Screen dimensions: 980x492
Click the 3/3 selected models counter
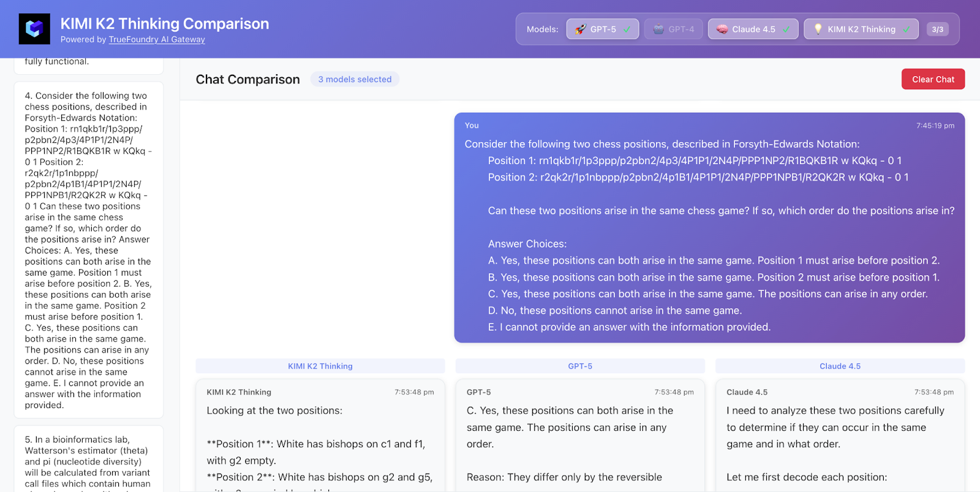[937, 29]
